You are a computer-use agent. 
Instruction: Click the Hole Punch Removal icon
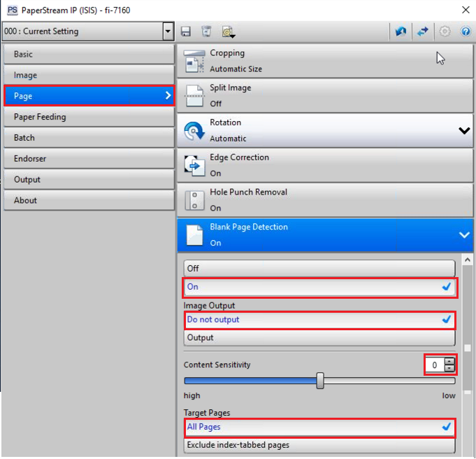coord(194,200)
